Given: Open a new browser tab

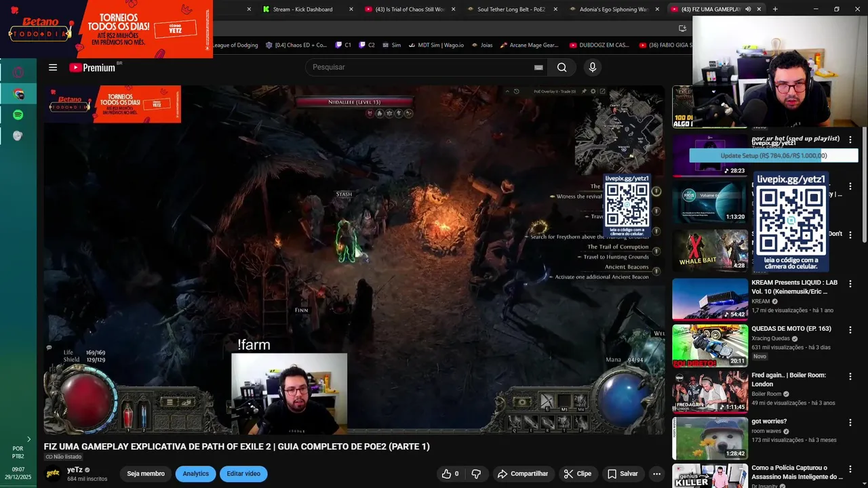Looking at the screenshot, I should 775,9.
